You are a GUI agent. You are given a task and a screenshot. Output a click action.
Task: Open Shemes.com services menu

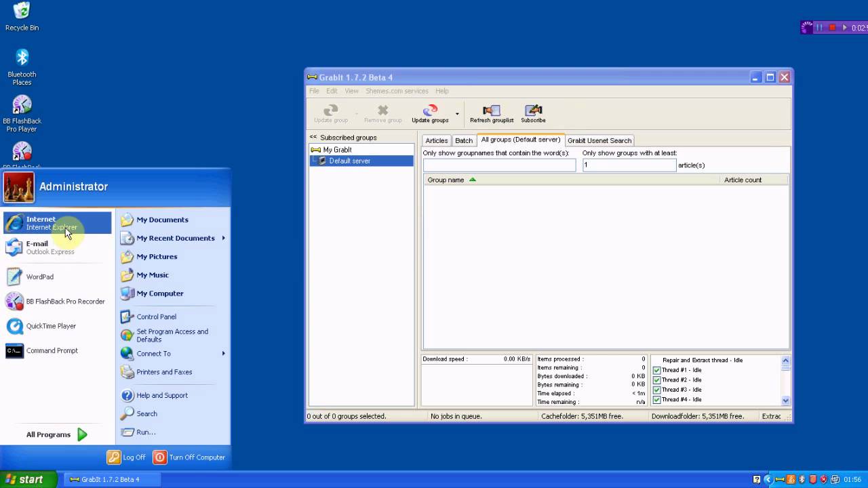(397, 91)
